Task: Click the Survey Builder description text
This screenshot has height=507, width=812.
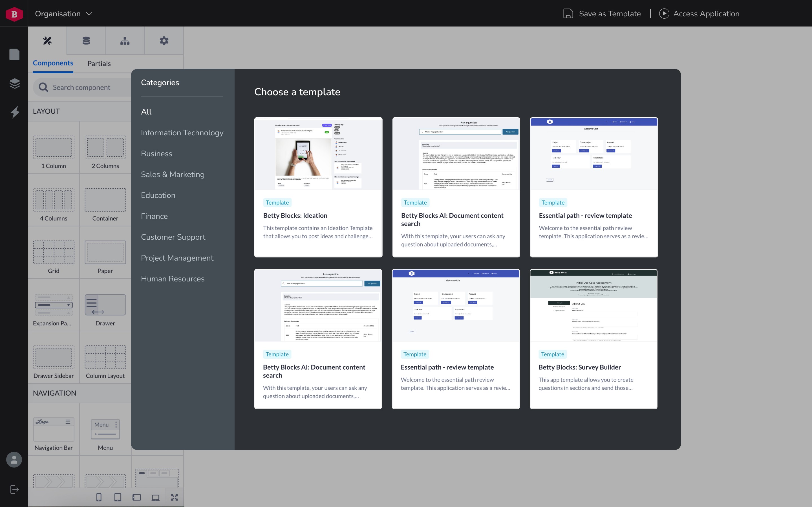Action: 586,383
